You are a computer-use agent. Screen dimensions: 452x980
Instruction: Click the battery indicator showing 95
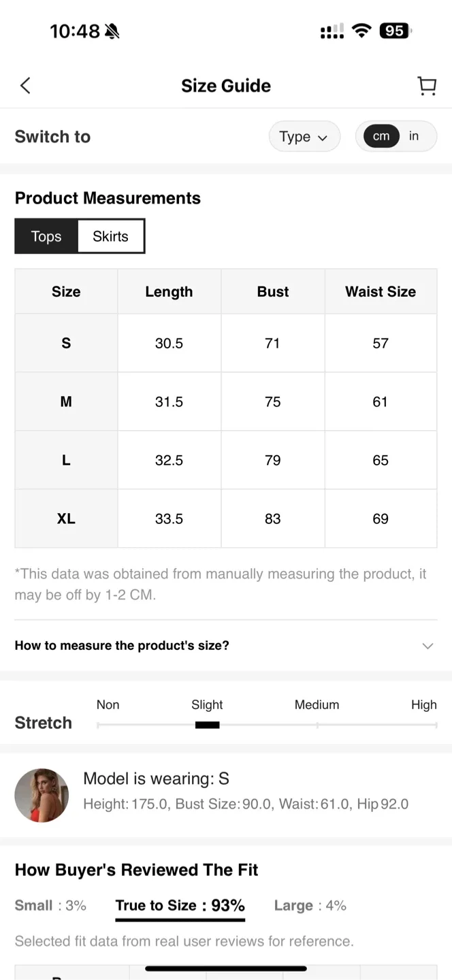394,31
